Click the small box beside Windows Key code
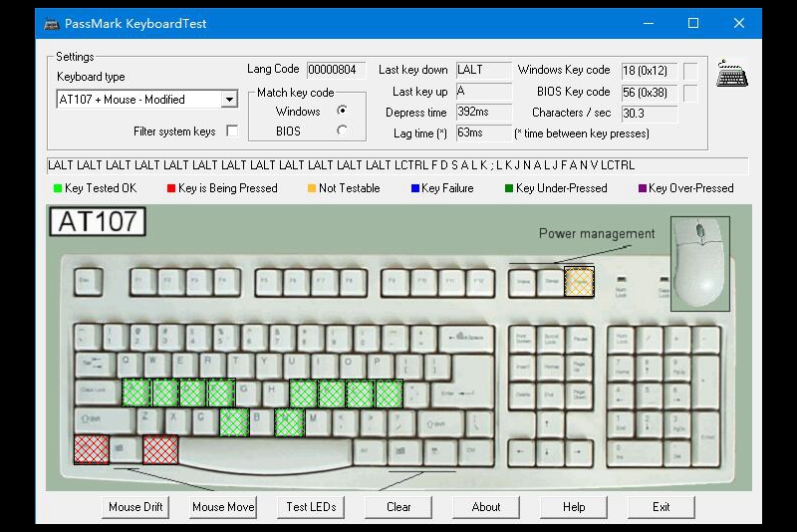The width and height of the screenshot is (797, 532). (690, 71)
